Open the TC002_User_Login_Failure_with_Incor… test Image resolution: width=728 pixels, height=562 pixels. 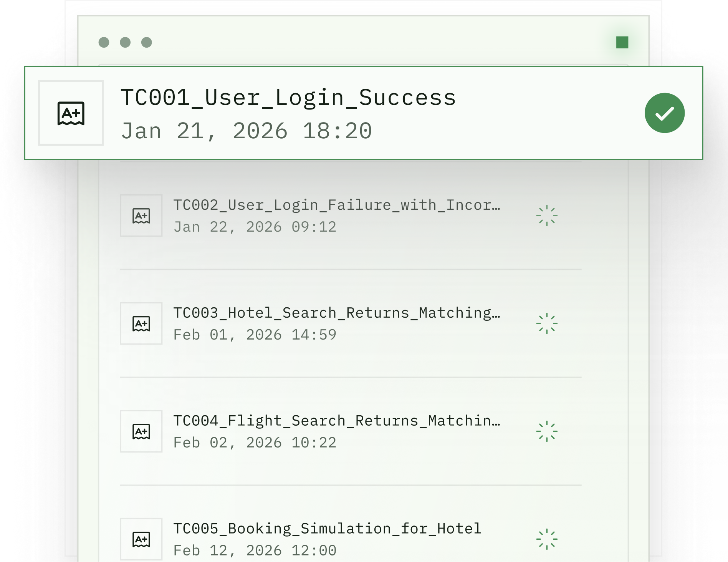tap(337, 205)
